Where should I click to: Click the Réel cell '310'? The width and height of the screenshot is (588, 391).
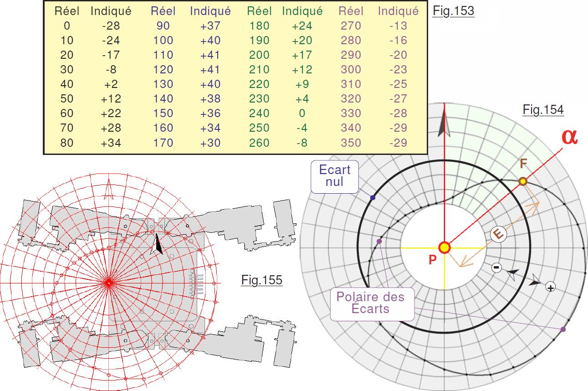click(351, 84)
